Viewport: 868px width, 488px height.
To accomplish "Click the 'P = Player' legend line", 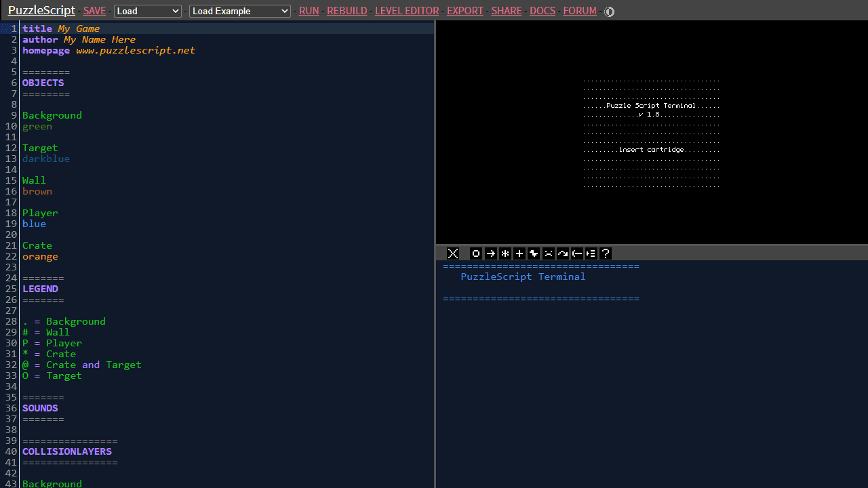I will click(x=52, y=343).
